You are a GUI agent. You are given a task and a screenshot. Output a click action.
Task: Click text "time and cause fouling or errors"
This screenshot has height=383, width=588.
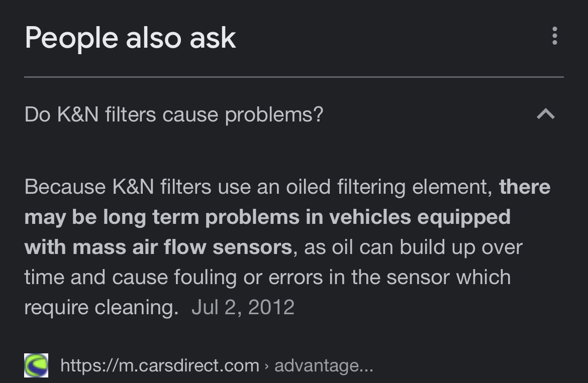pos(173,278)
